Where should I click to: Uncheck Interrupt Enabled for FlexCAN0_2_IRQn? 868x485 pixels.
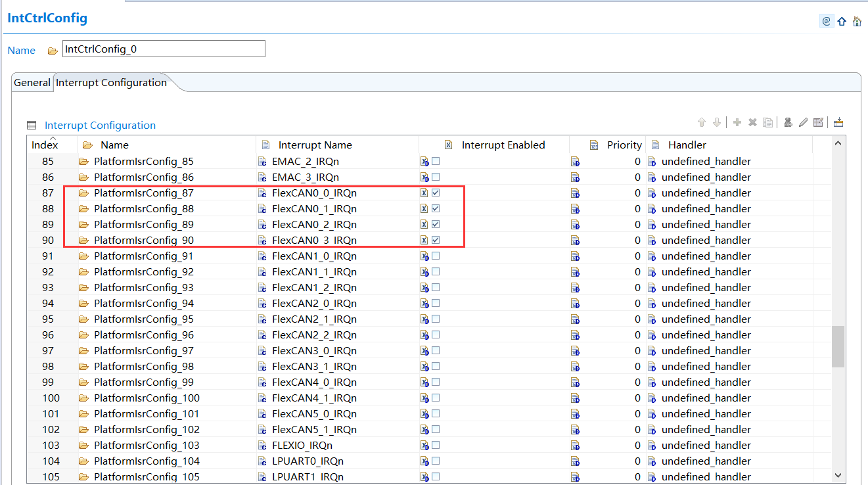(x=436, y=225)
